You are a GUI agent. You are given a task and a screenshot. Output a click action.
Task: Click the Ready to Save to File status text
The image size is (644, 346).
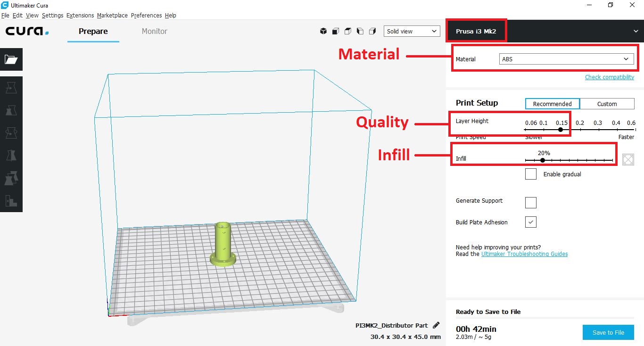(x=488, y=312)
